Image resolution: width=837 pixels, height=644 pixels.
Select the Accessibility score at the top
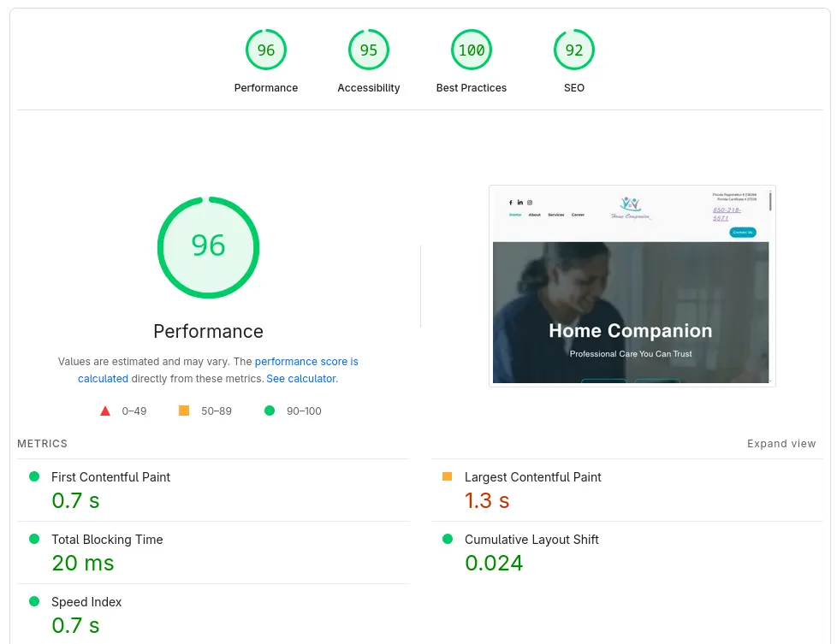click(368, 50)
